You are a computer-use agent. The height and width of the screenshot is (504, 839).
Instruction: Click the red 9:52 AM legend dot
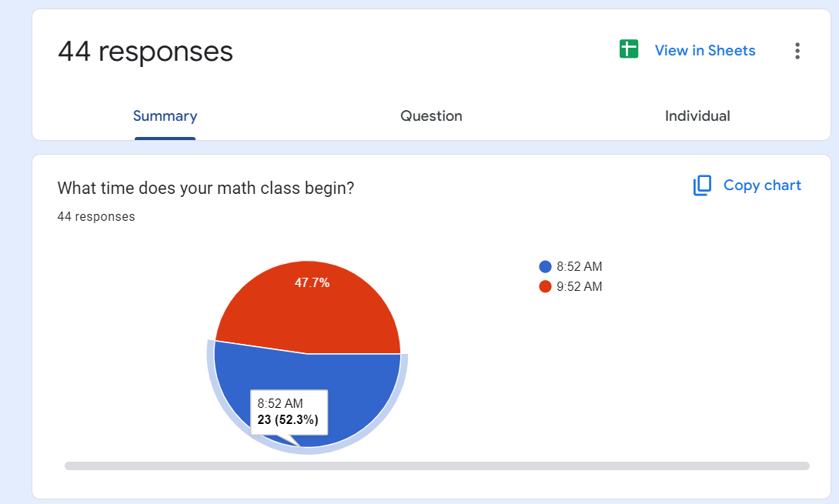[x=545, y=287]
